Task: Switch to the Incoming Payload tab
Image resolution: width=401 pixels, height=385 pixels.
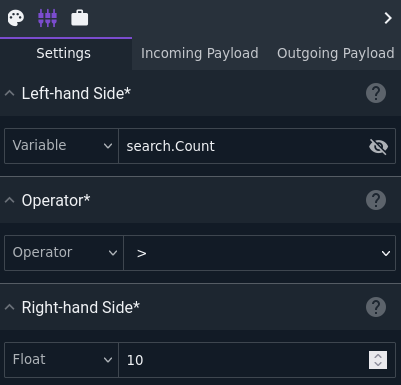Action: 199,53
